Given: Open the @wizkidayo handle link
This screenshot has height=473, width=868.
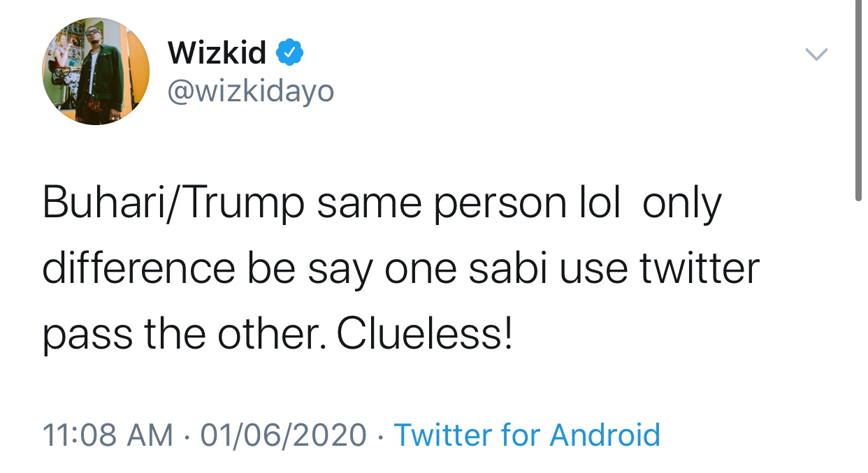Looking at the screenshot, I should [x=251, y=90].
